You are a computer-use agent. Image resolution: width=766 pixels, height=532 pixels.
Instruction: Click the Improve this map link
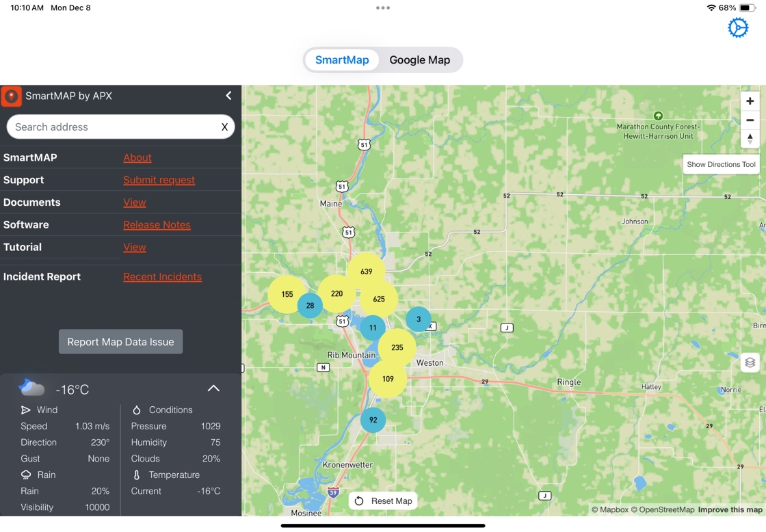[x=730, y=509]
